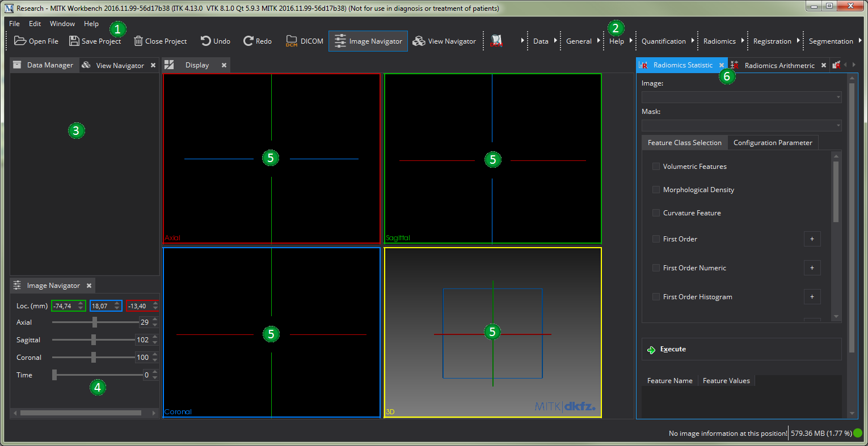Toggle the First Order Numeric checkbox
Viewport: 868px width, 446px height.
click(656, 268)
